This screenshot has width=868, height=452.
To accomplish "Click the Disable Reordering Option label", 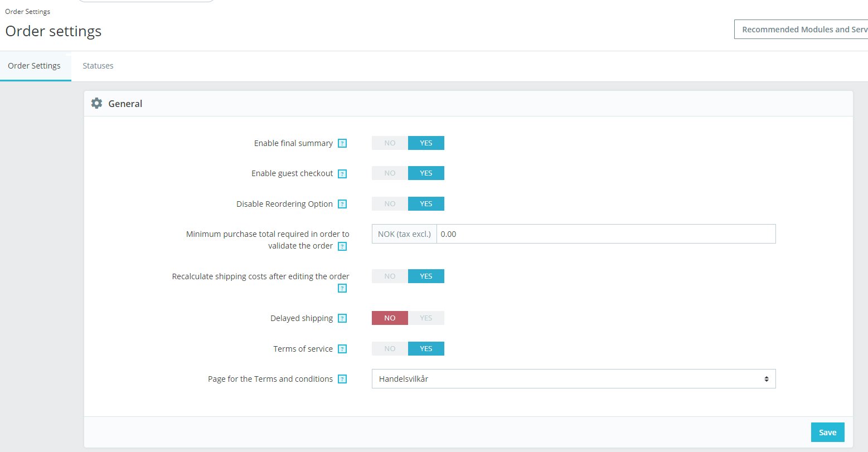I will 284,204.
